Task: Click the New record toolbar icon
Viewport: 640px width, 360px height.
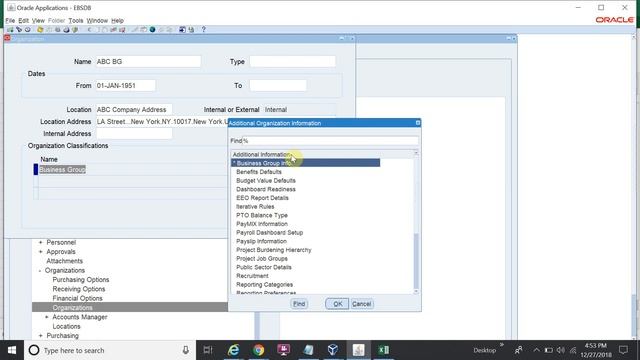Action: (10, 29)
